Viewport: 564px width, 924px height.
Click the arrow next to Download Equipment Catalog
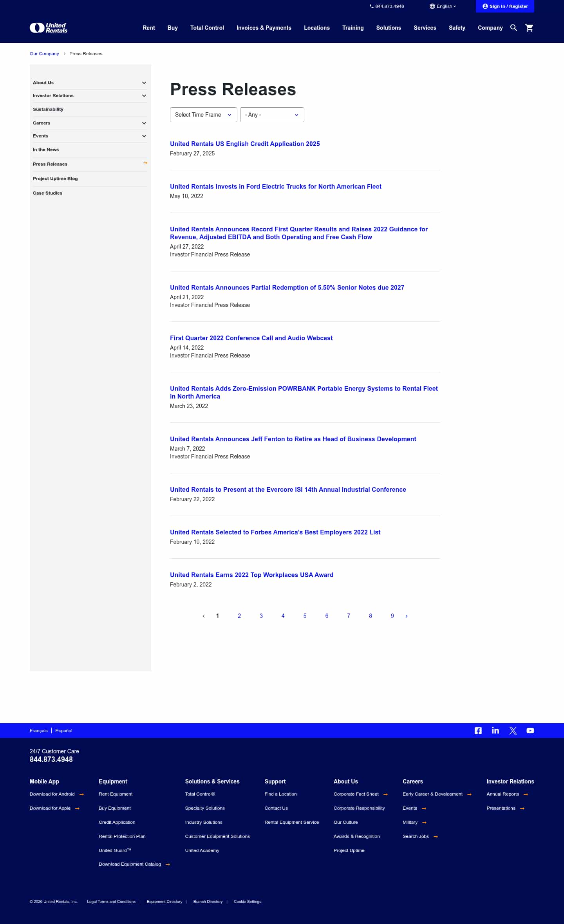(x=168, y=864)
